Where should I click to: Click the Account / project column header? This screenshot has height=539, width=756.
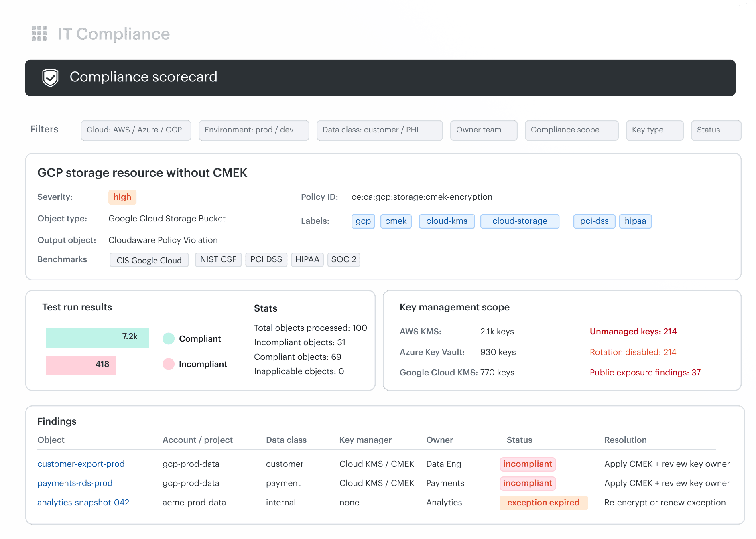197,440
